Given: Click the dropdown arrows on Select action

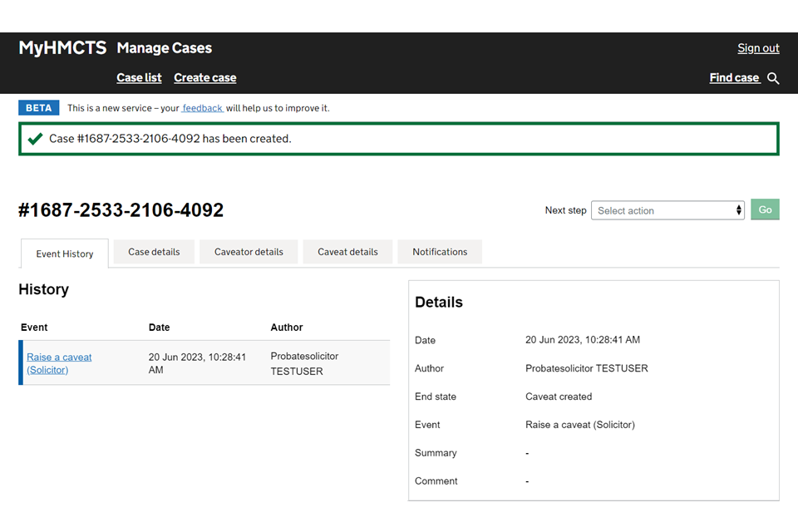Looking at the screenshot, I should [738, 210].
